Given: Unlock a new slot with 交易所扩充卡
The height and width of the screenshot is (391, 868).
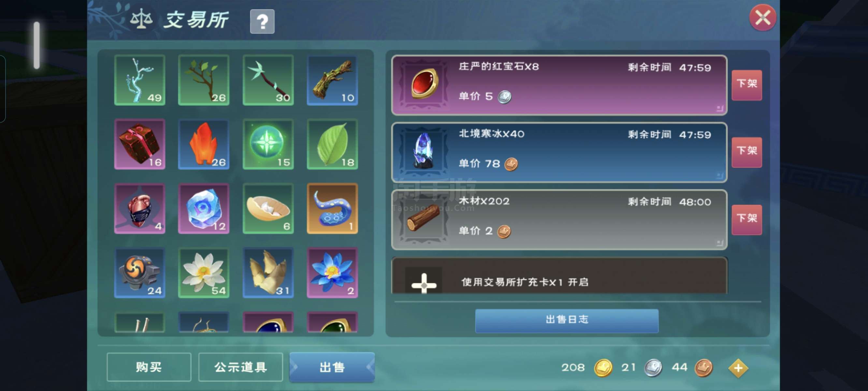Looking at the screenshot, I should 559,276.
